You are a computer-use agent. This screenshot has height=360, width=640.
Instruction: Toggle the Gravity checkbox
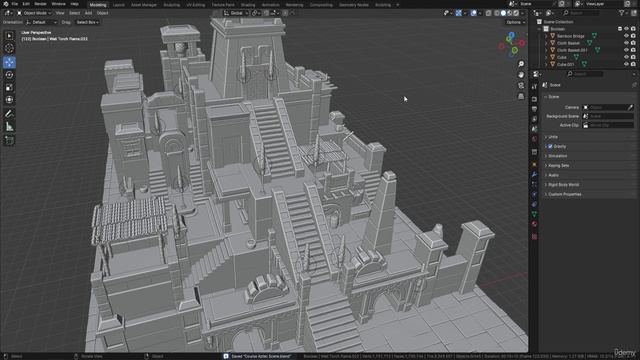(550, 146)
